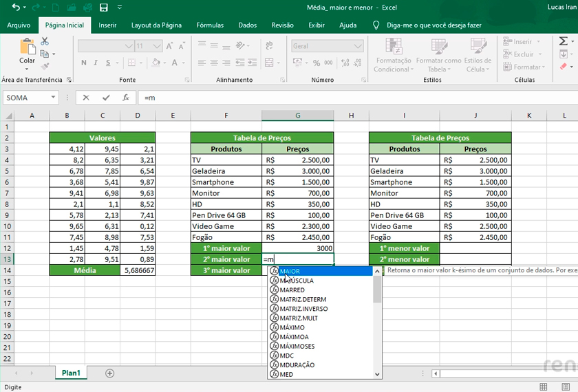Click the Paste (Colar) clipboard icon
The height and width of the screenshot is (392, 578).
(x=27, y=47)
